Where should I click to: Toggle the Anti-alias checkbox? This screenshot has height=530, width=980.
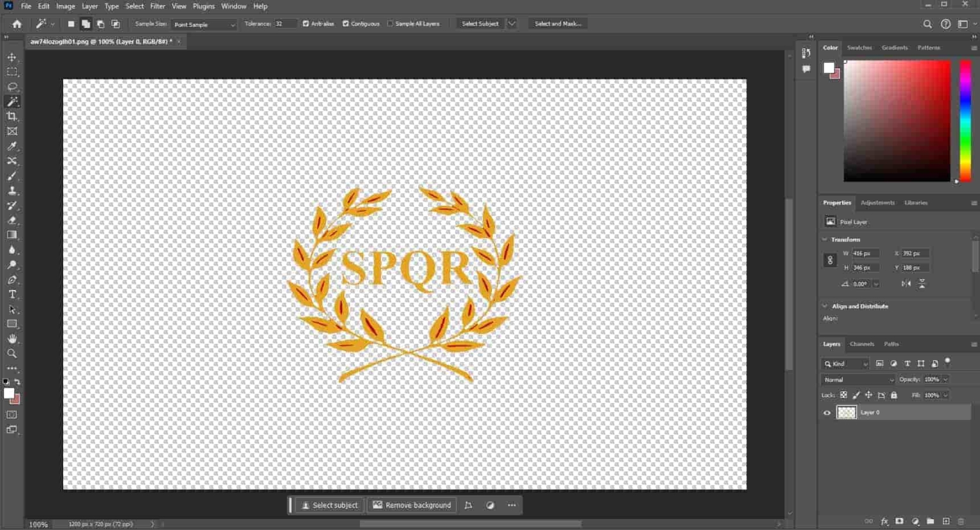point(306,24)
